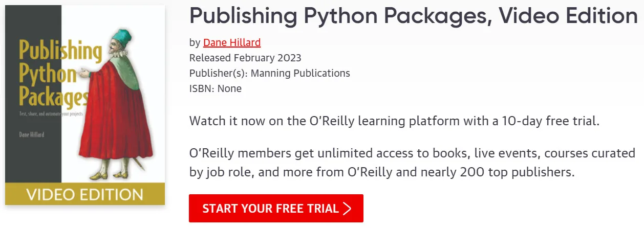Click the chevron arrow on the trial button

tap(347, 209)
